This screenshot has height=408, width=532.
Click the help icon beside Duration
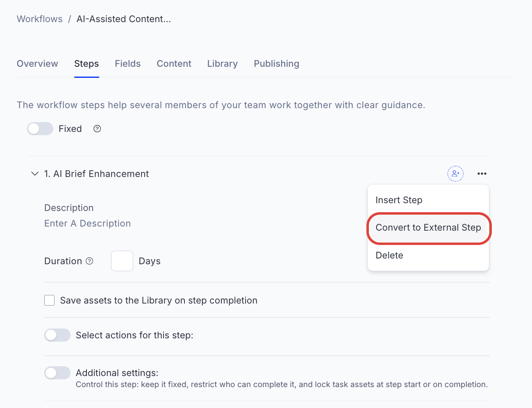[x=90, y=261]
